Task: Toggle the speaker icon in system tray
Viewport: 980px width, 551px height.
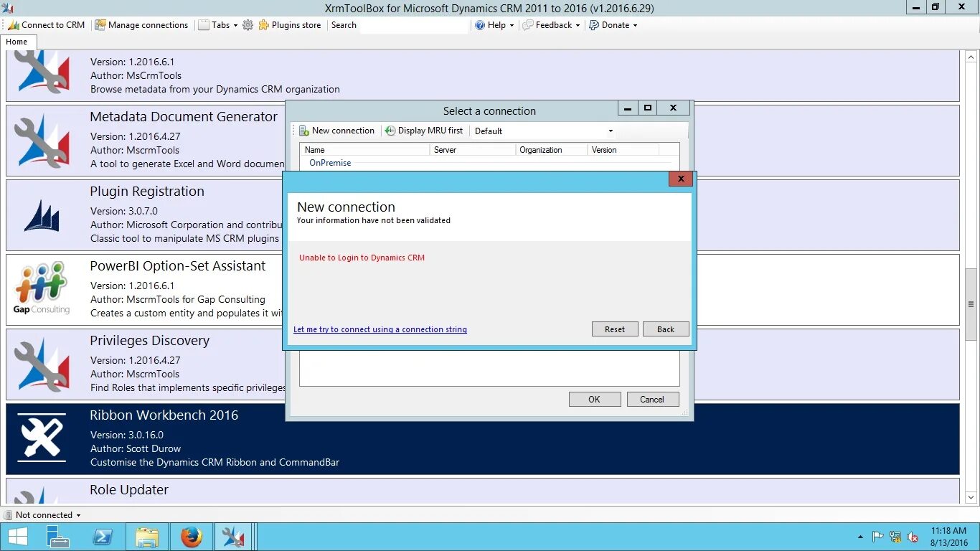Action: click(912, 537)
